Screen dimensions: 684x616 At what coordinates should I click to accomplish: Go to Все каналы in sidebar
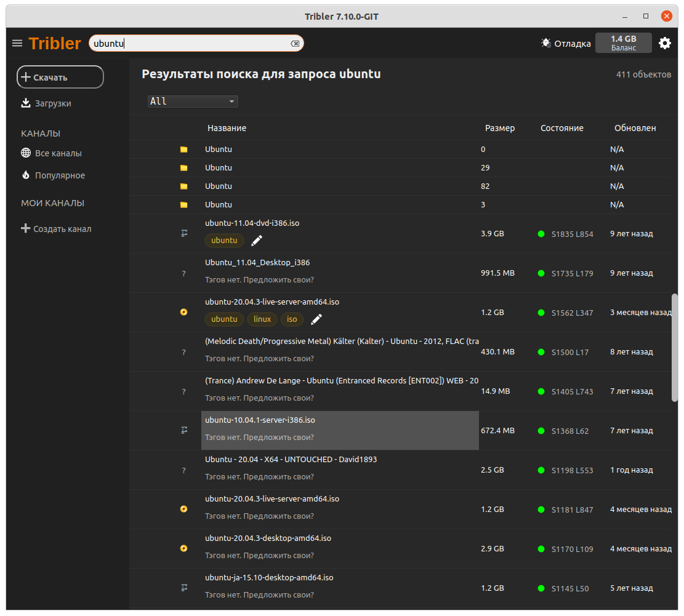coord(58,153)
